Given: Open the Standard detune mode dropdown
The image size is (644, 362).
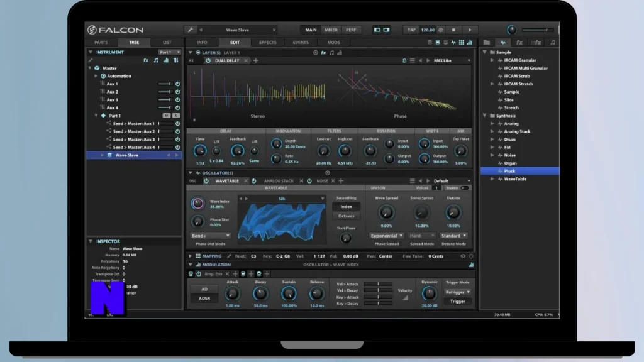Looking at the screenshot, I should (x=453, y=236).
